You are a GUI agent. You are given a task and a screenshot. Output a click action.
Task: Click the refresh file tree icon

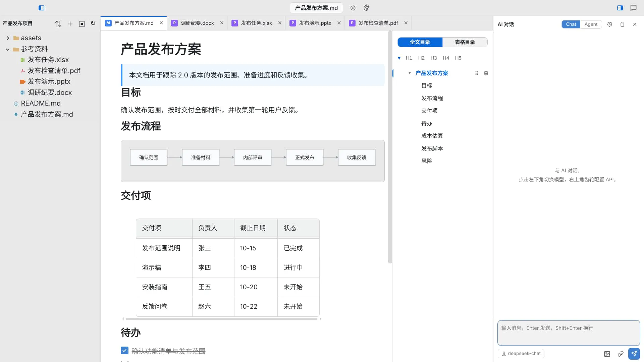(x=93, y=23)
